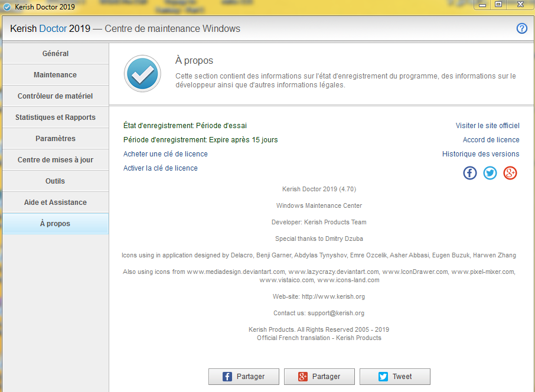
Task: Maximize the Kerish Doctor window
Action: coord(498,5)
